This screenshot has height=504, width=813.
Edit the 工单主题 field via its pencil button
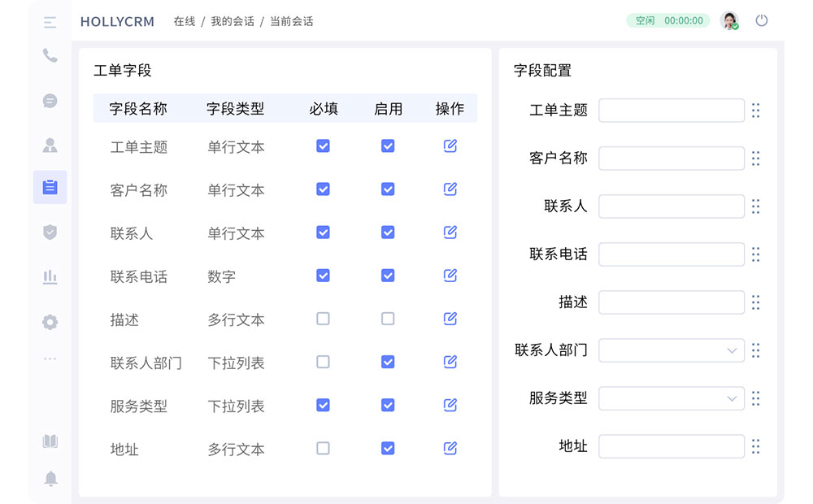(450, 146)
